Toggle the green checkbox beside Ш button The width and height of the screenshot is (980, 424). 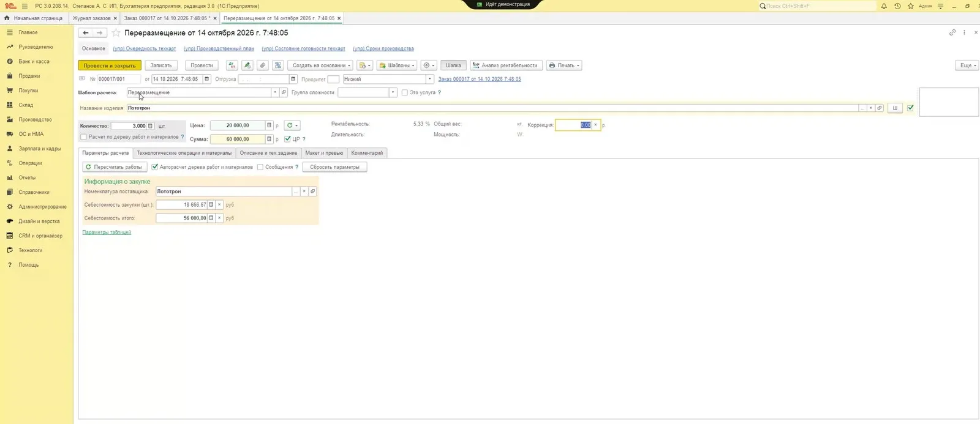click(x=911, y=108)
